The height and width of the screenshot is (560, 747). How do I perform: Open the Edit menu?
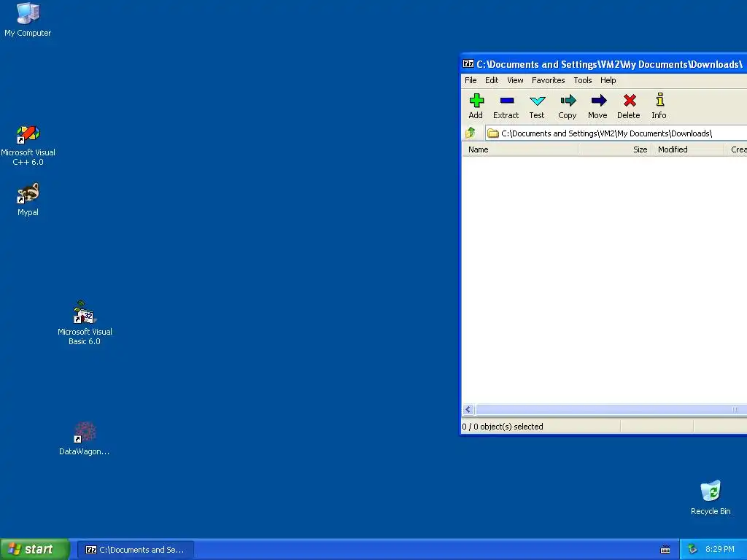tap(492, 80)
